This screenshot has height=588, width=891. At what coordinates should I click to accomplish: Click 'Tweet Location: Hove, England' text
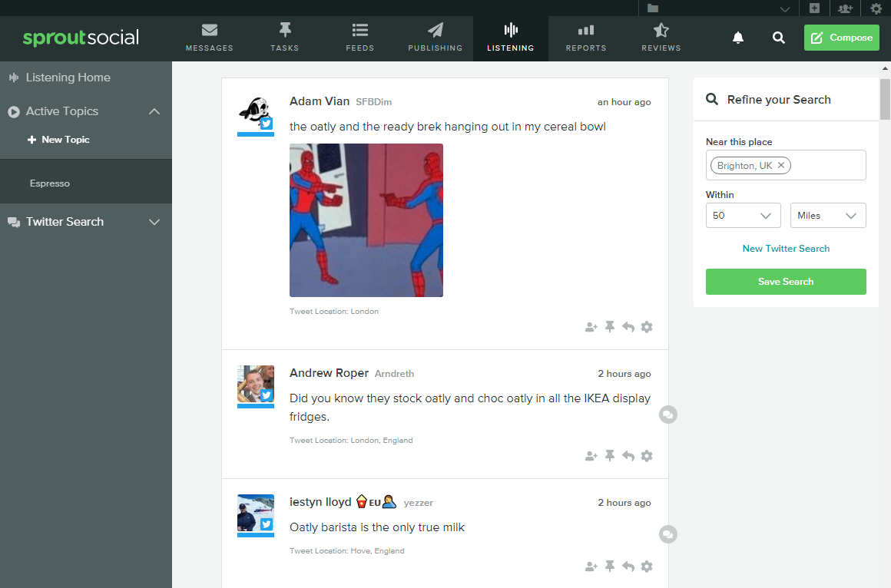346,550
